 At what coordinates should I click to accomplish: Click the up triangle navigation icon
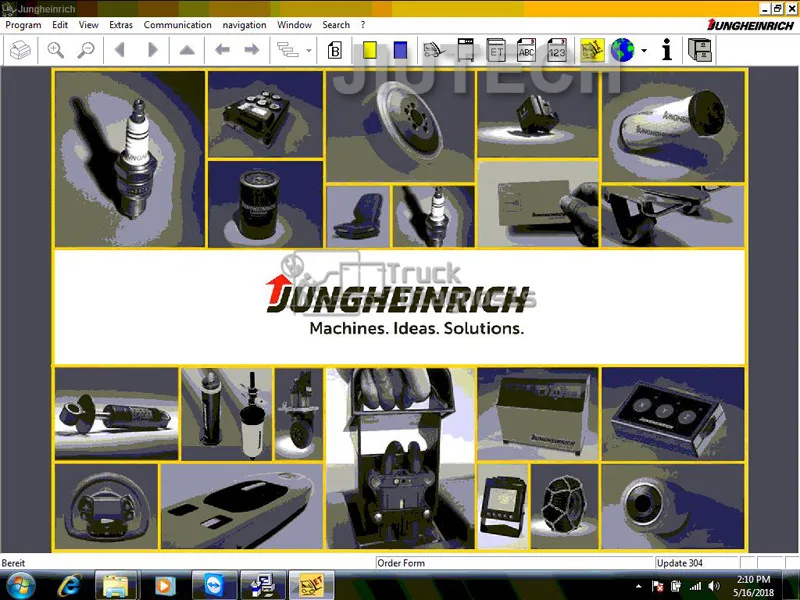point(187,50)
